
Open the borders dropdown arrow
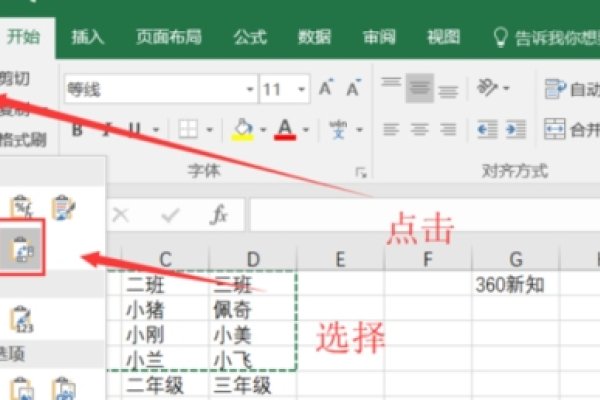209,130
